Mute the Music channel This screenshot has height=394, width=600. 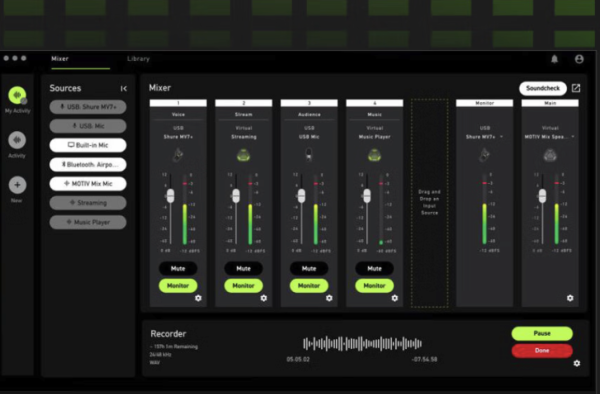coord(374,269)
